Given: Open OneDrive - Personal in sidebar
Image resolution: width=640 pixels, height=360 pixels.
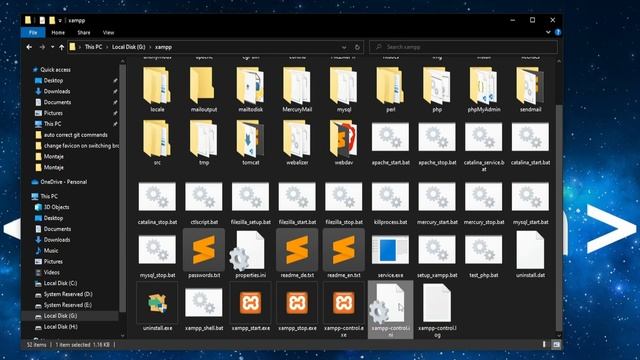Looking at the screenshot, I should [x=64, y=182].
